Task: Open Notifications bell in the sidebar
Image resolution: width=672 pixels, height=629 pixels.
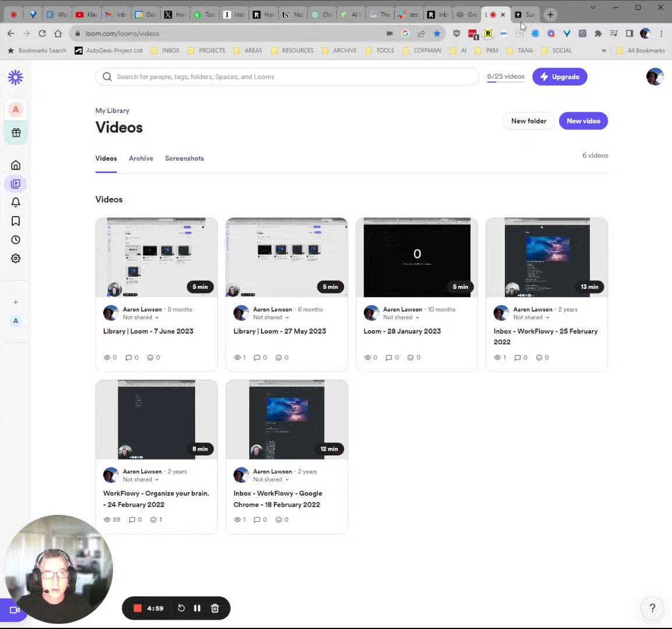Action: tap(15, 202)
